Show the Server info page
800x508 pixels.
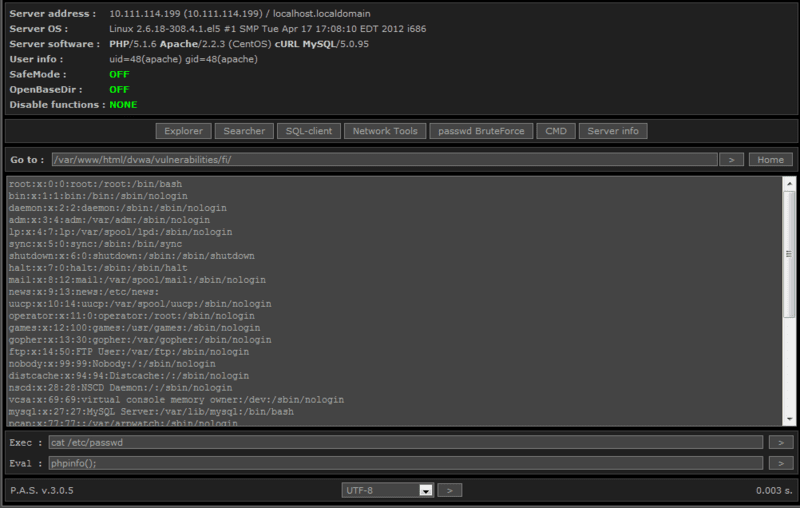[x=614, y=131]
